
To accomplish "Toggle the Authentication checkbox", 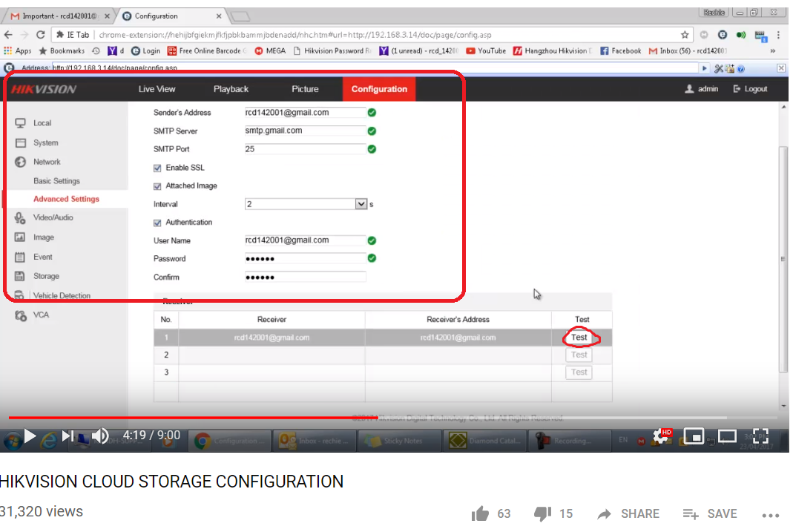I will [x=157, y=223].
